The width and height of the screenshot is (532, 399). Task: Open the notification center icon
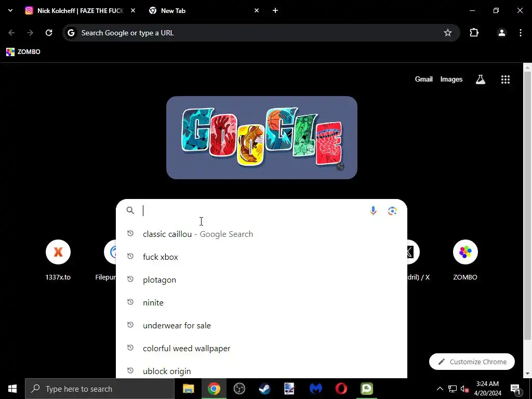tap(515, 389)
